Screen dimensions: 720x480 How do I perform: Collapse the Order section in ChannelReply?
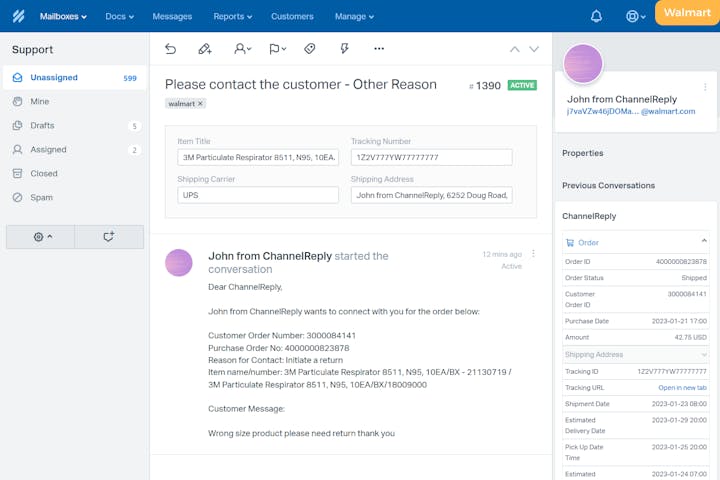tap(704, 242)
